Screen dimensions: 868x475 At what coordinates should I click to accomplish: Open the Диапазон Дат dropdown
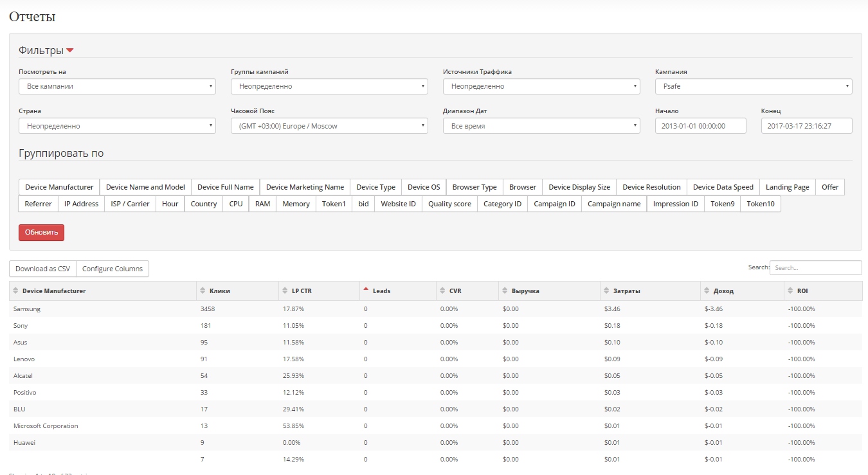coord(541,126)
